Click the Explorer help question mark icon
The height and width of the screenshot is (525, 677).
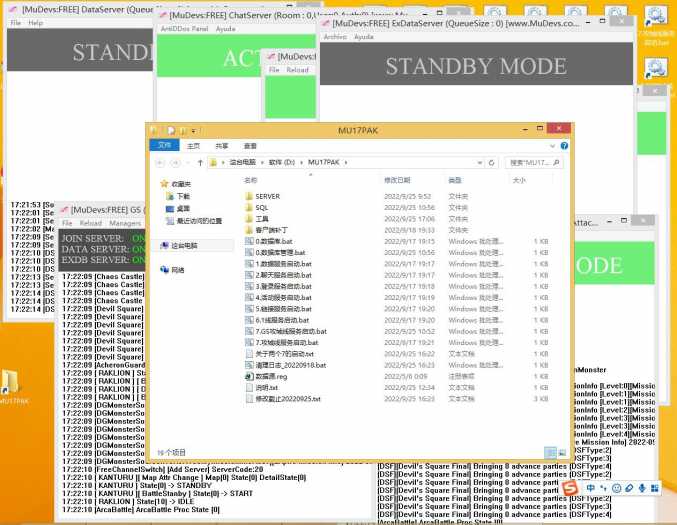click(x=564, y=146)
